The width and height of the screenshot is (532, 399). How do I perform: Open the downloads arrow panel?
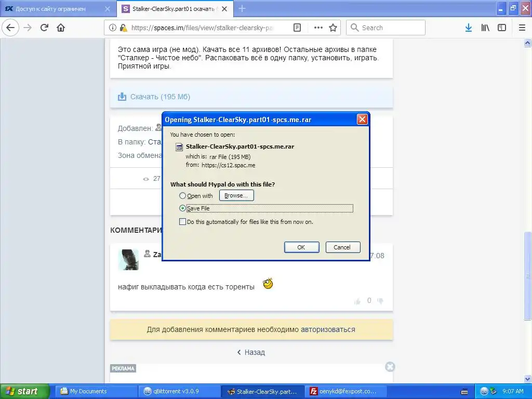pyautogui.click(x=469, y=28)
